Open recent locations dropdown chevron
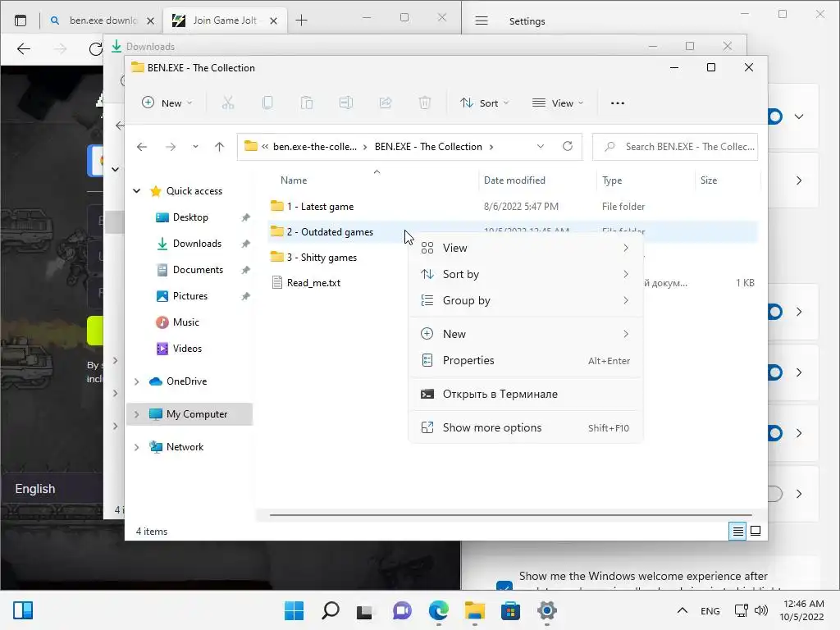Viewport: 840px width, 630px height. pos(195,147)
